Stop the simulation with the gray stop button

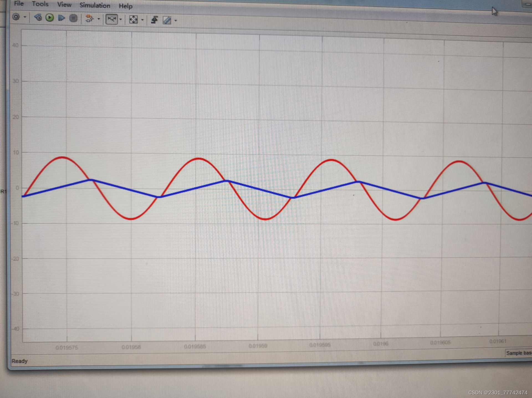coord(73,18)
